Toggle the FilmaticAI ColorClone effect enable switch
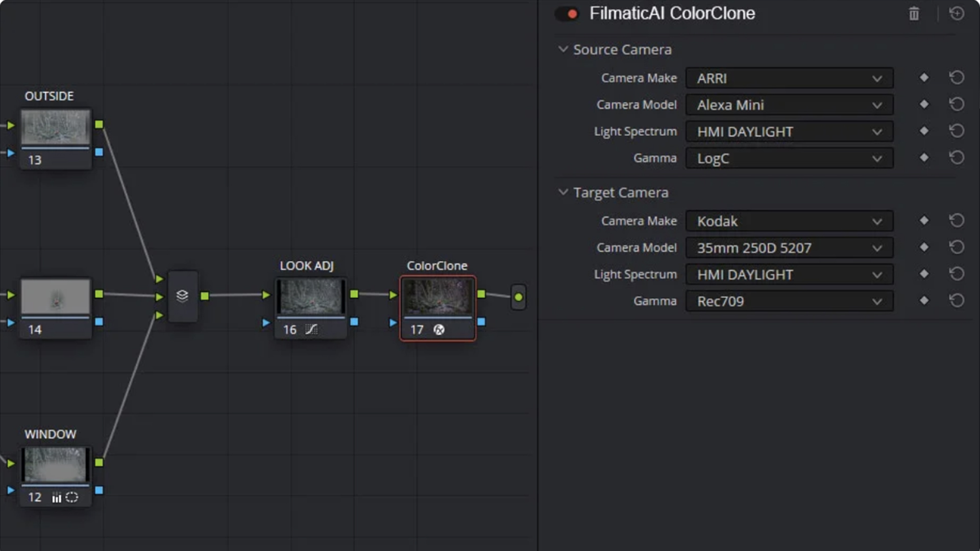The image size is (980, 551). 567,14
